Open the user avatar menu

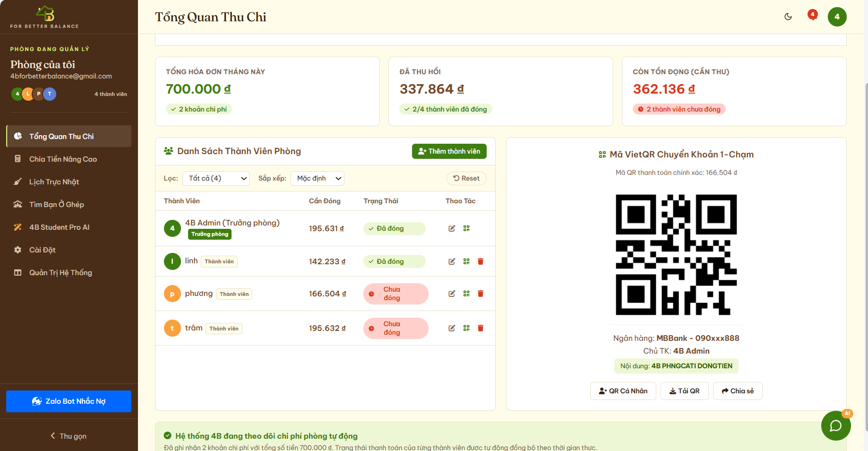(x=837, y=17)
